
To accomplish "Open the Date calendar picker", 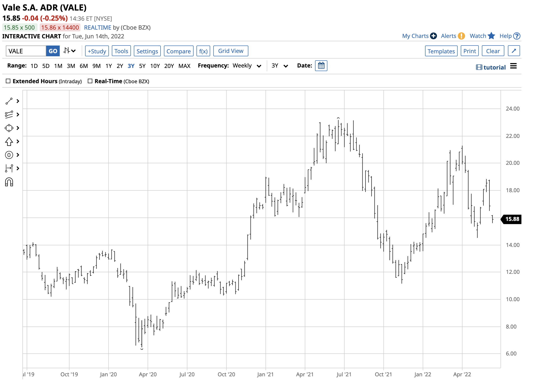I will (x=321, y=66).
